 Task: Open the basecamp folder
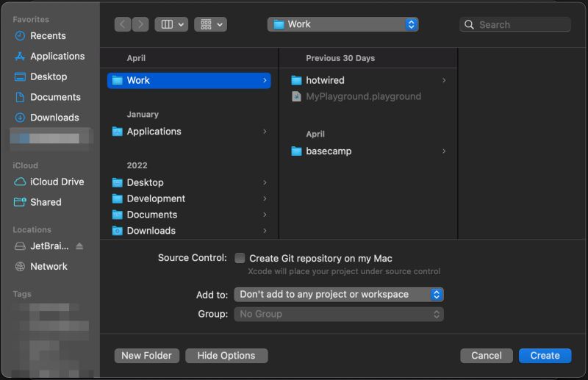coord(368,151)
